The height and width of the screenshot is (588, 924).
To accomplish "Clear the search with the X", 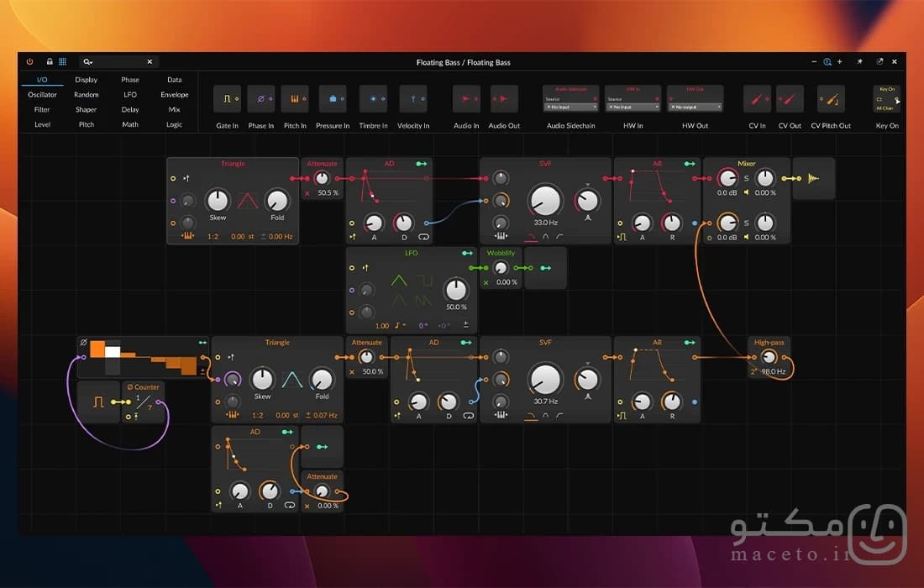I will (x=150, y=61).
